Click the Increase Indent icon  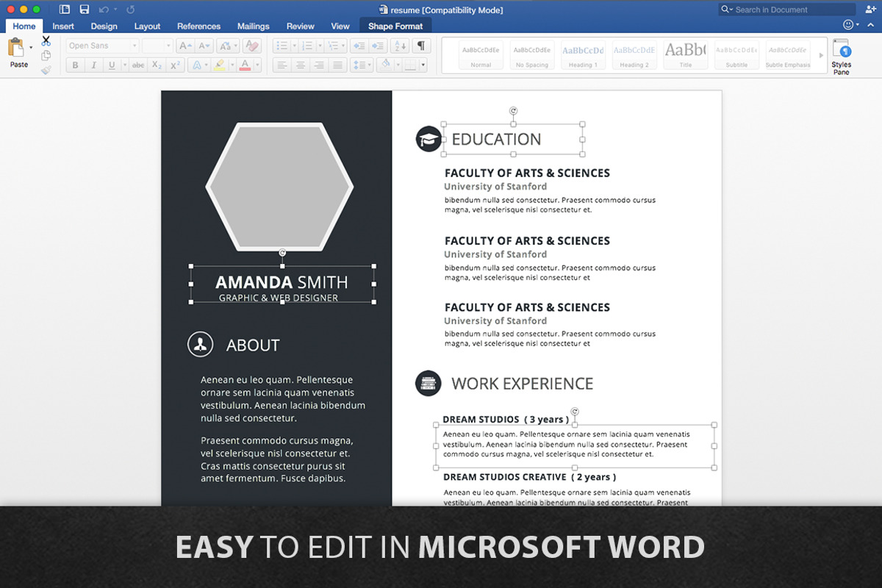(x=376, y=46)
